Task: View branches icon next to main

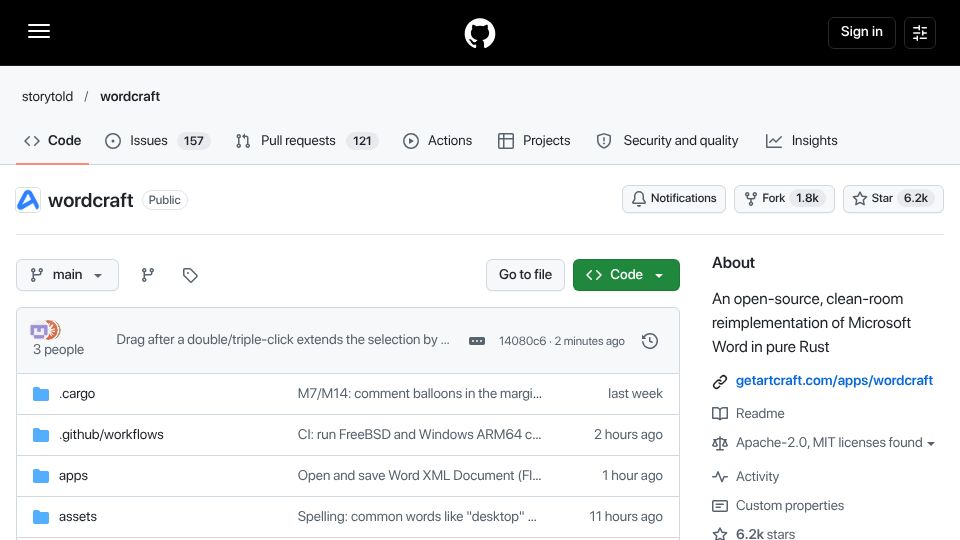Action: pos(148,275)
